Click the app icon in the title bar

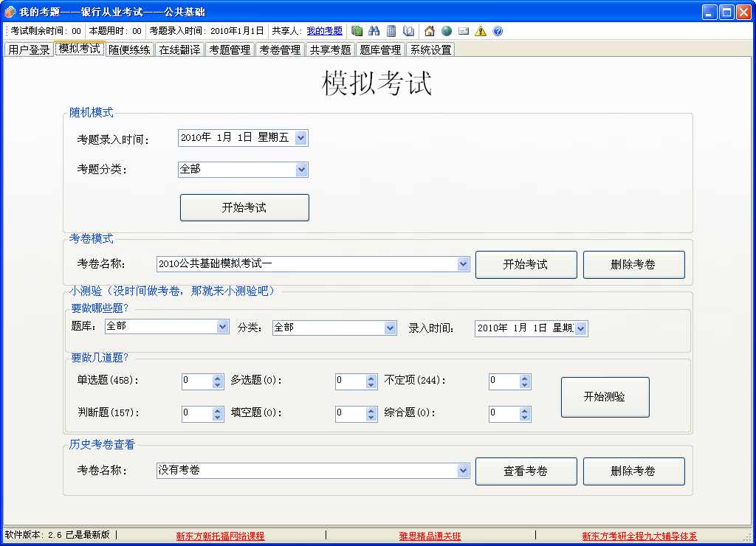point(10,12)
